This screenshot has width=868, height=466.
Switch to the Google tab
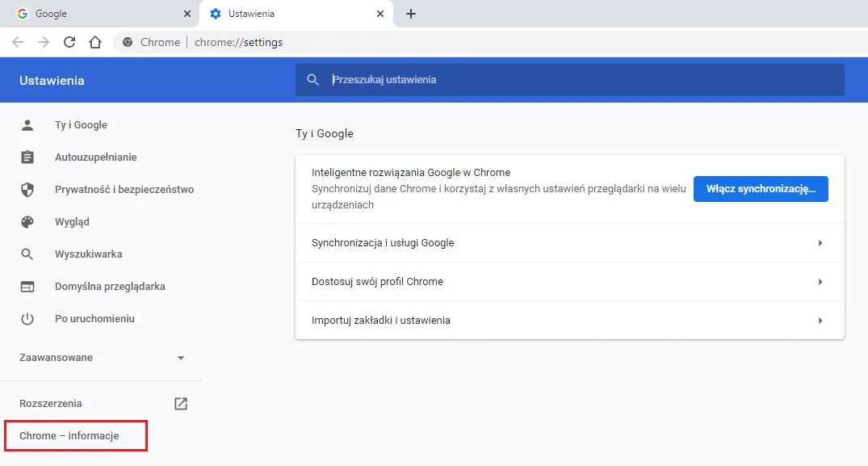point(99,14)
